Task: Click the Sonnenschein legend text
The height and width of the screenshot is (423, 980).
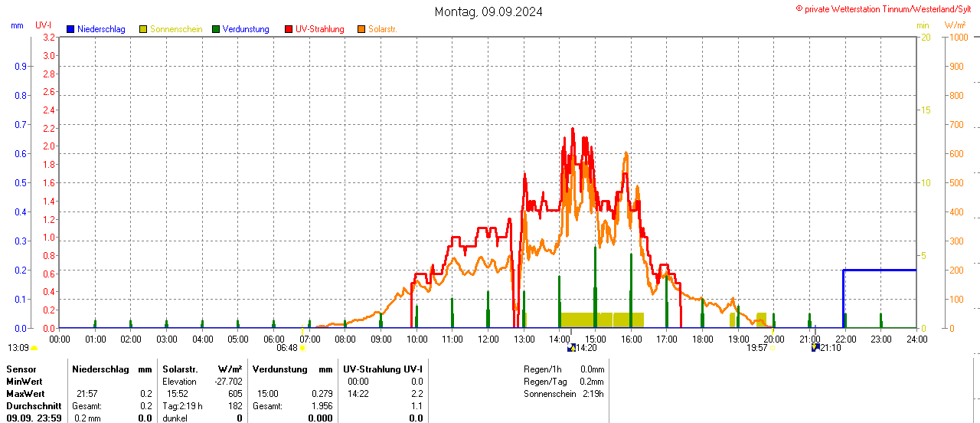Action: (x=176, y=29)
